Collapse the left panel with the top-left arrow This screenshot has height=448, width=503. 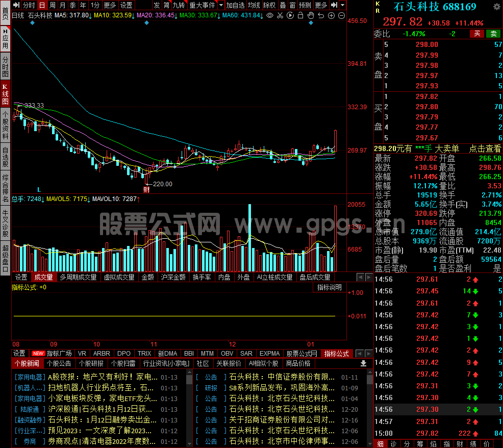(x=16, y=5)
